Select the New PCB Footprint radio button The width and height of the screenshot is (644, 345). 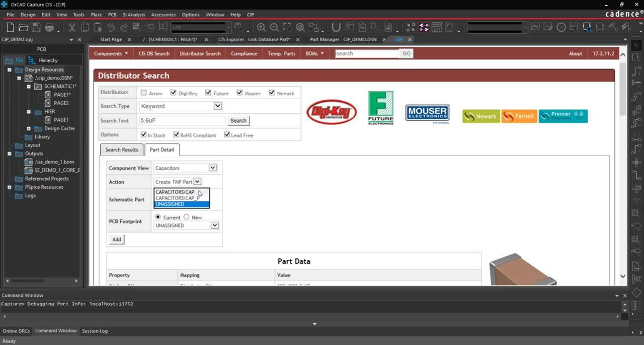click(x=187, y=217)
